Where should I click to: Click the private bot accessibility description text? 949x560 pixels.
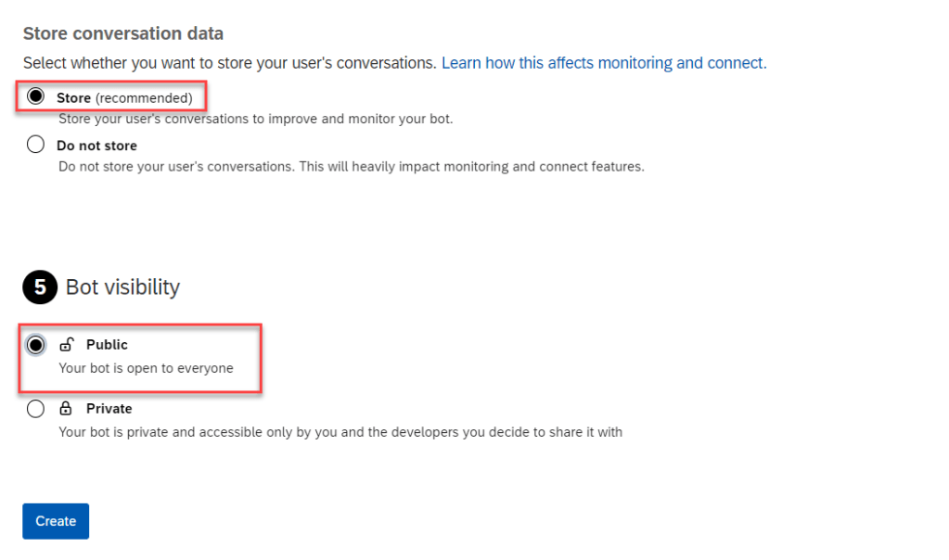click(340, 432)
